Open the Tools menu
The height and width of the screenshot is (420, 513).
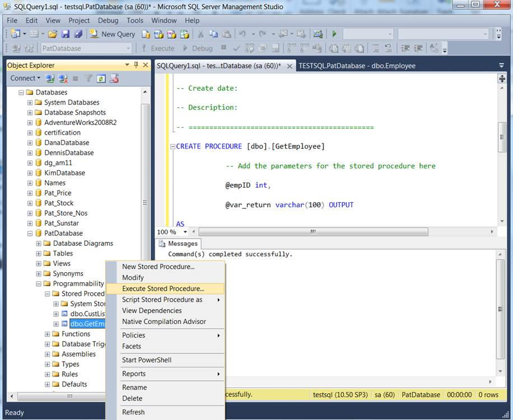pos(135,20)
